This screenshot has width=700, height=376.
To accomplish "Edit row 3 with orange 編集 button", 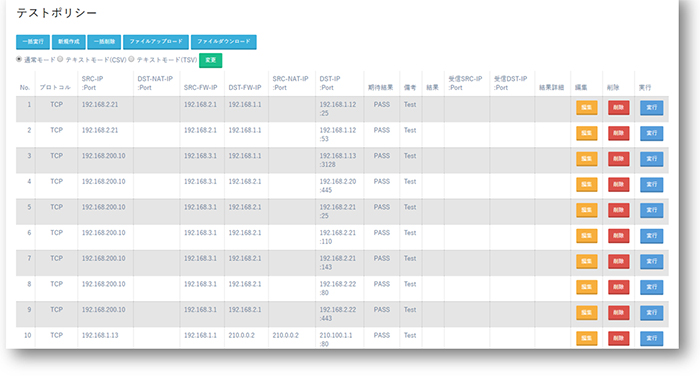I will (587, 159).
